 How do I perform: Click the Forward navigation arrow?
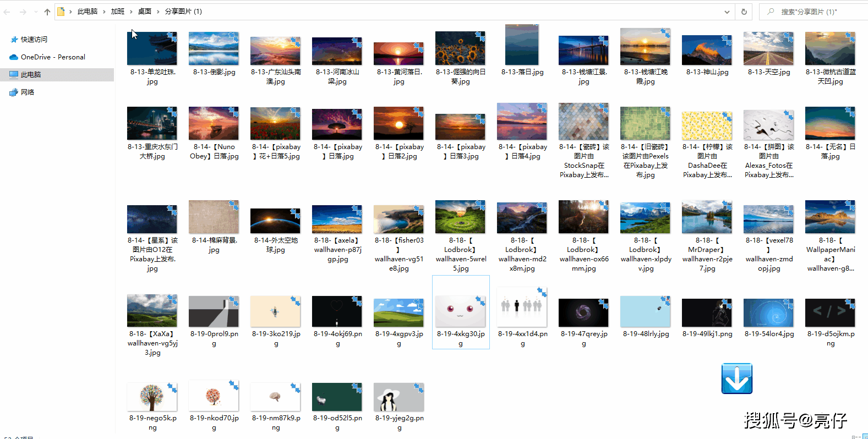pyautogui.click(x=23, y=12)
